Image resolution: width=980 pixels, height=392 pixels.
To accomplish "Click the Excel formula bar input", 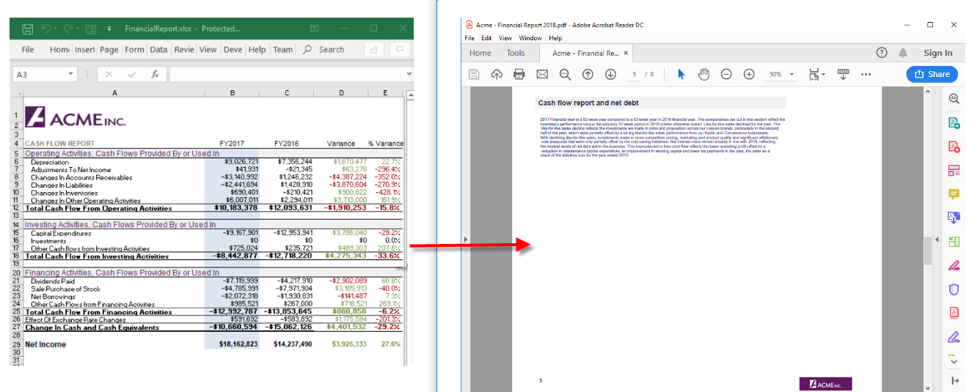I will [x=286, y=74].
